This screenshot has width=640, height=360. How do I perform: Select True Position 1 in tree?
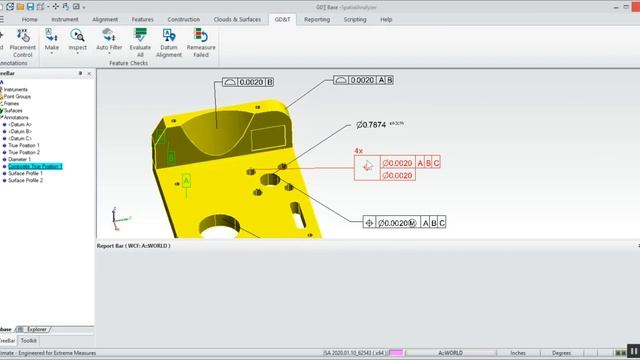[x=24, y=145]
